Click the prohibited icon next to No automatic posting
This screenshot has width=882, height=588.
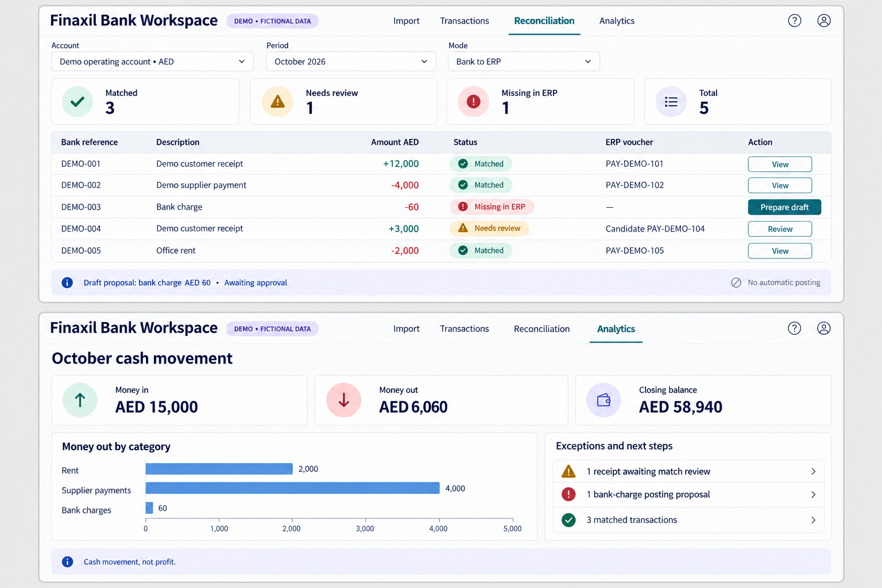coord(736,283)
